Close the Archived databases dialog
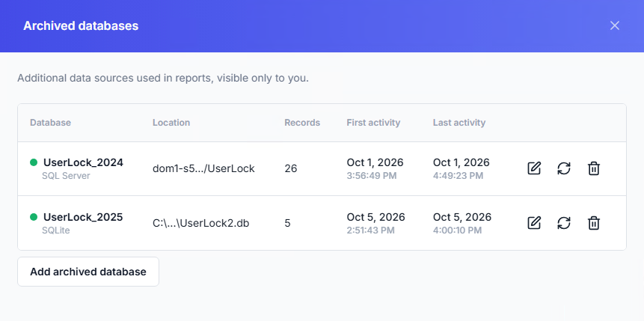644x321 pixels. click(614, 26)
